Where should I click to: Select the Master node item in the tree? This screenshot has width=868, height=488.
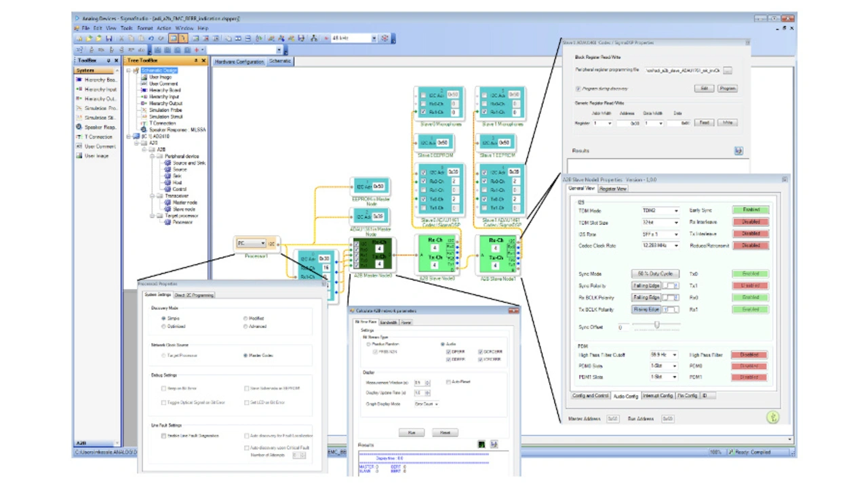coord(184,202)
